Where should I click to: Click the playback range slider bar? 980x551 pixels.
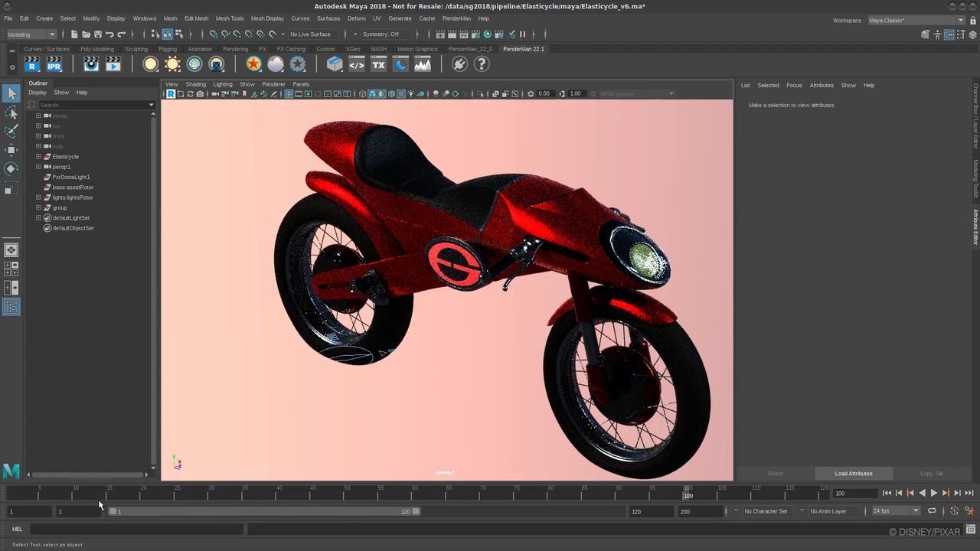[264, 511]
